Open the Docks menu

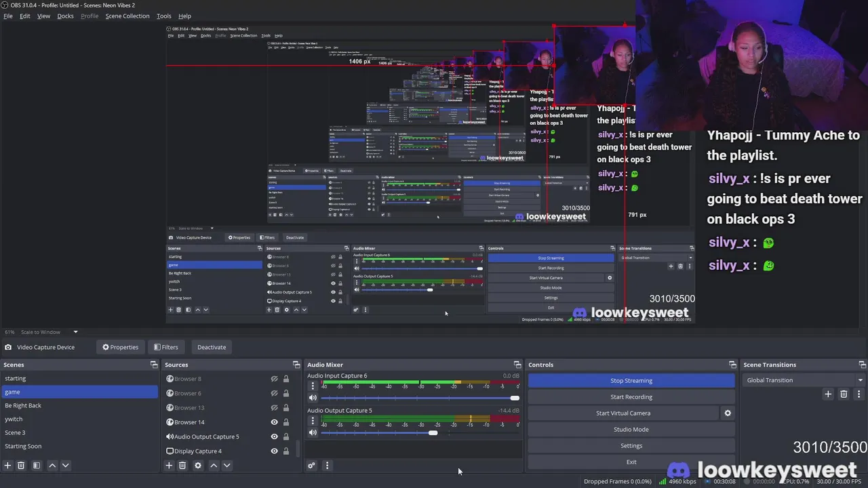pos(65,16)
